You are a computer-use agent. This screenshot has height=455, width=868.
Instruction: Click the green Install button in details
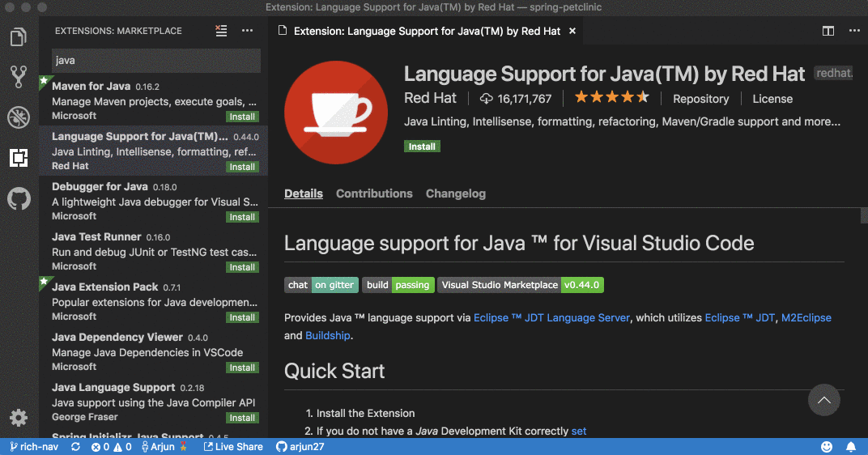(422, 147)
